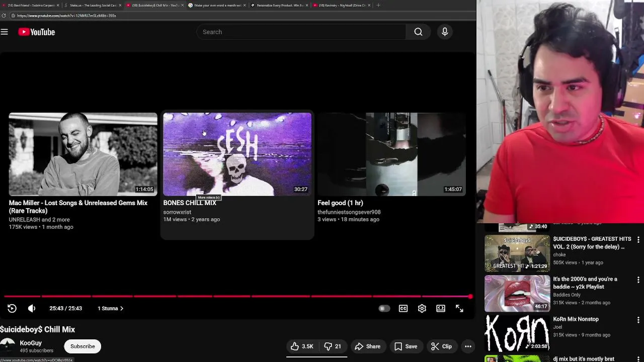Share this video
Viewport: 644px width, 362px height.
367,346
